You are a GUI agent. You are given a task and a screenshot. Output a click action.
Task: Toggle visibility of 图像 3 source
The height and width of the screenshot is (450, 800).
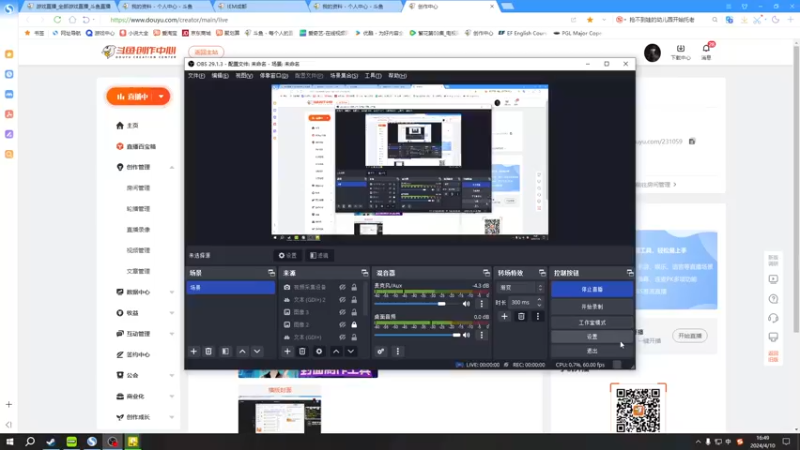pyautogui.click(x=342, y=312)
